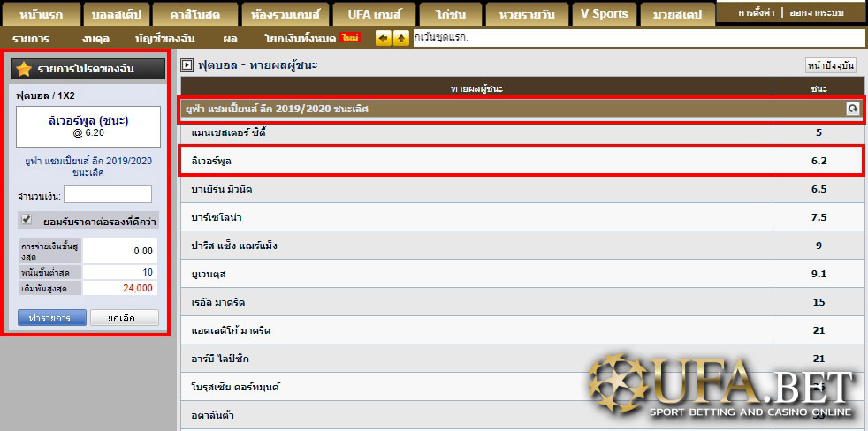Click the star icon in favorites panel
868x431 pixels.
[24, 69]
